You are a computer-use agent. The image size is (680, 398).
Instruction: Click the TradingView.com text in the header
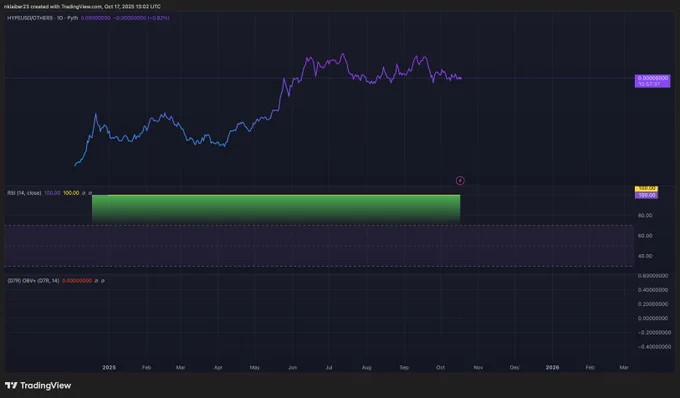pos(81,7)
